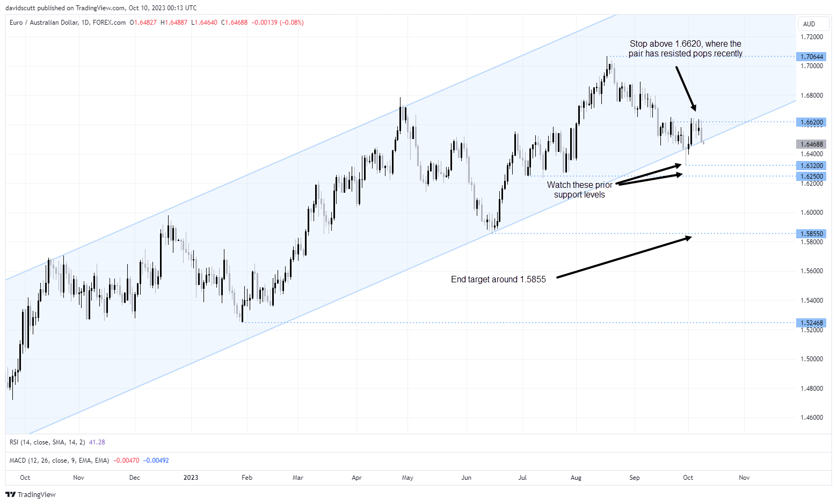837x504 pixels.
Task: Click the Aug label on time axis
Action: (x=576, y=478)
